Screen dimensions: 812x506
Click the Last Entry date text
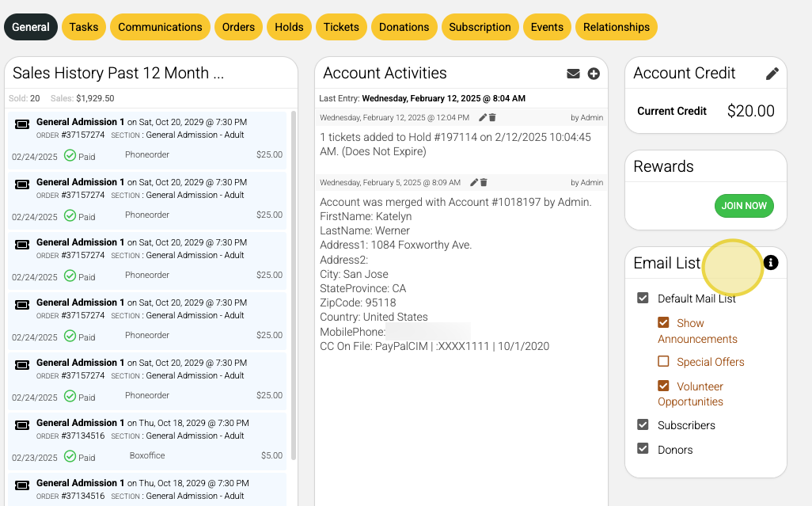[443, 98]
